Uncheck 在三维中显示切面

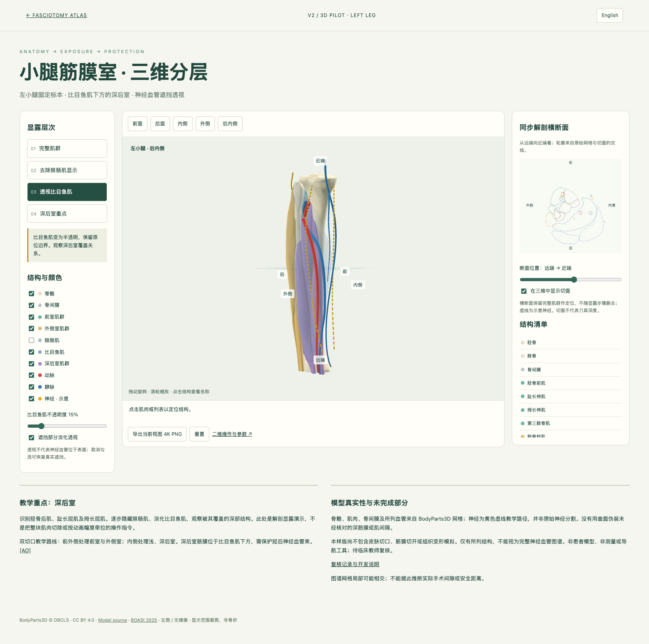(x=524, y=291)
